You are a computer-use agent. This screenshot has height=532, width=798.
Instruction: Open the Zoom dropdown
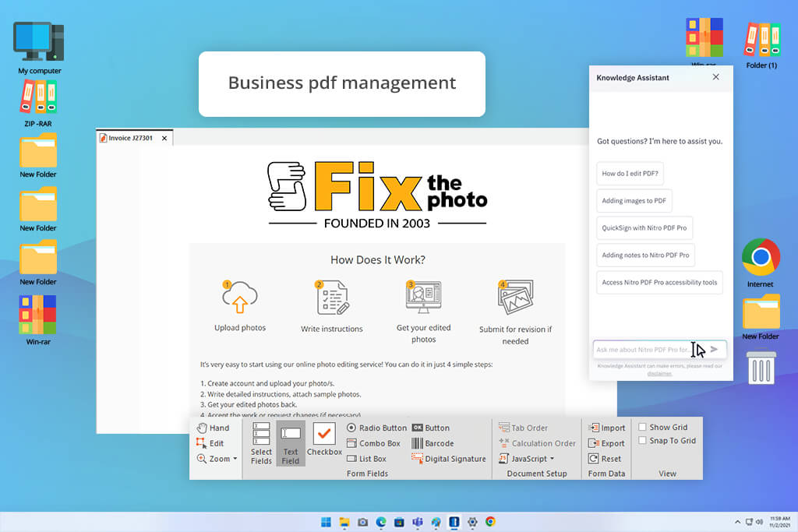(217, 459)
